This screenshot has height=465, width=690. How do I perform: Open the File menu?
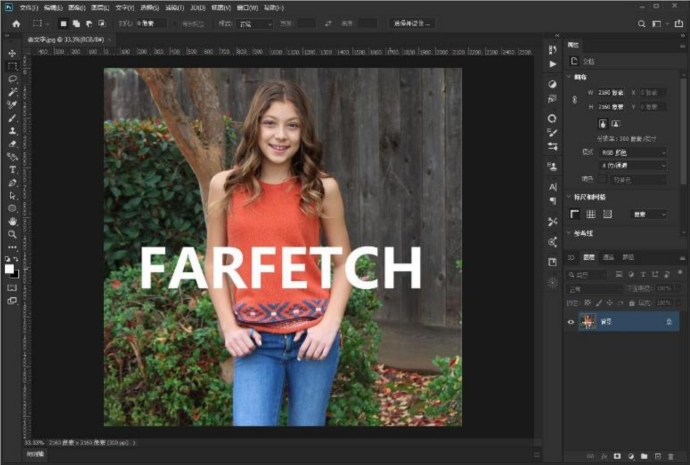point(29,8)
